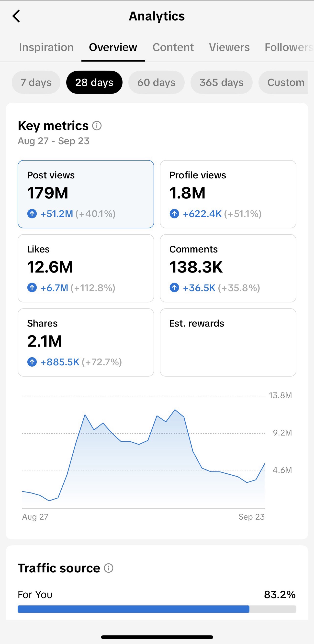The width and height of the screenshot is (314, 644).
Task: Select the Likes metric card
Action: pos(86,268)
